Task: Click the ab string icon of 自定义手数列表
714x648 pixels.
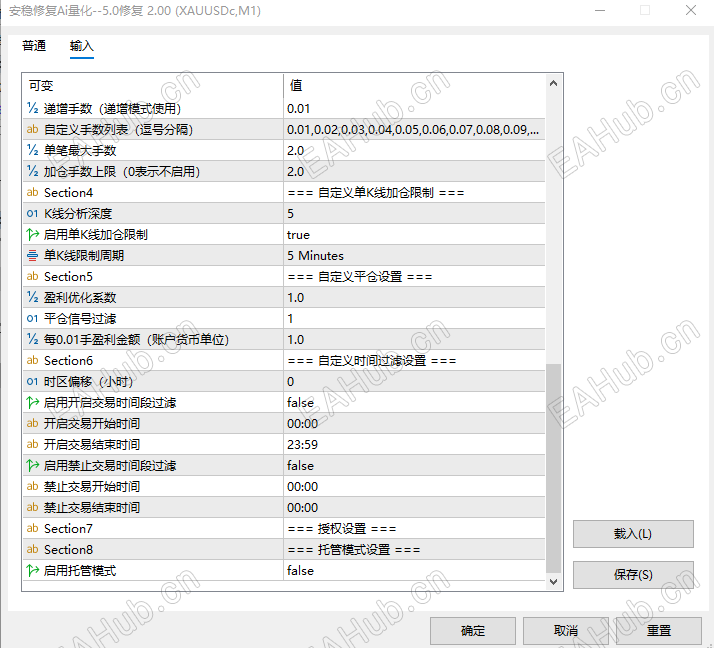Action: click(x=32, y=129)
